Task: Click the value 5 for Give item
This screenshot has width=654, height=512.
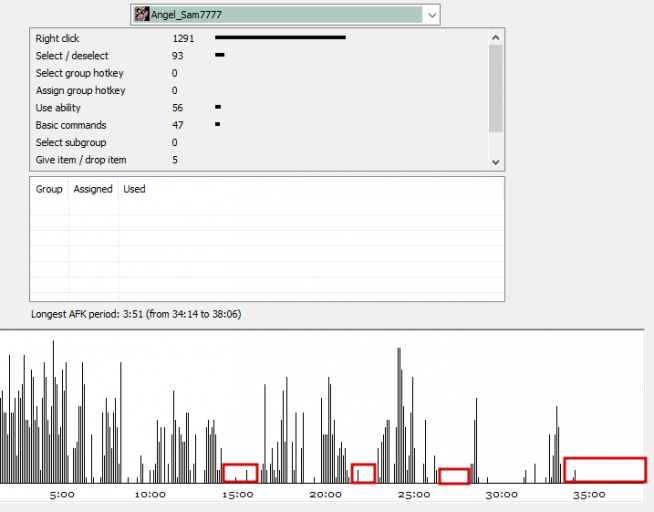Action: [175, 160]
